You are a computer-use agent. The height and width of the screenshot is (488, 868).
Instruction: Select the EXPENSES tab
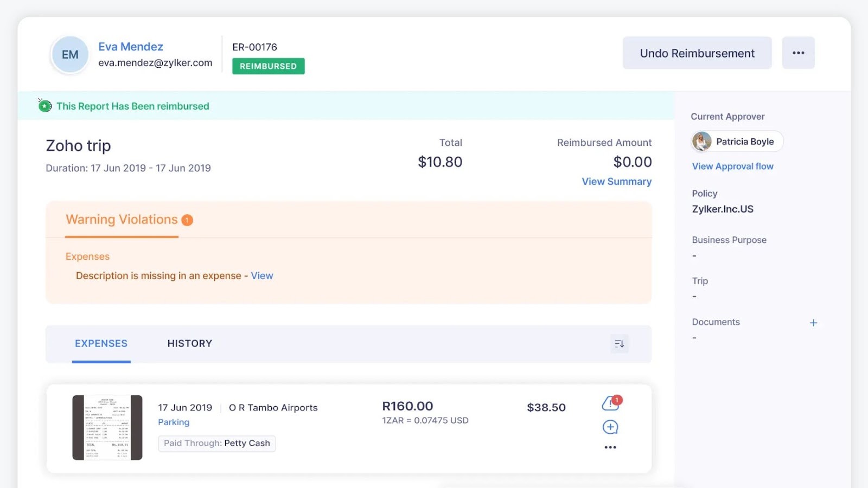coord(101,343)
